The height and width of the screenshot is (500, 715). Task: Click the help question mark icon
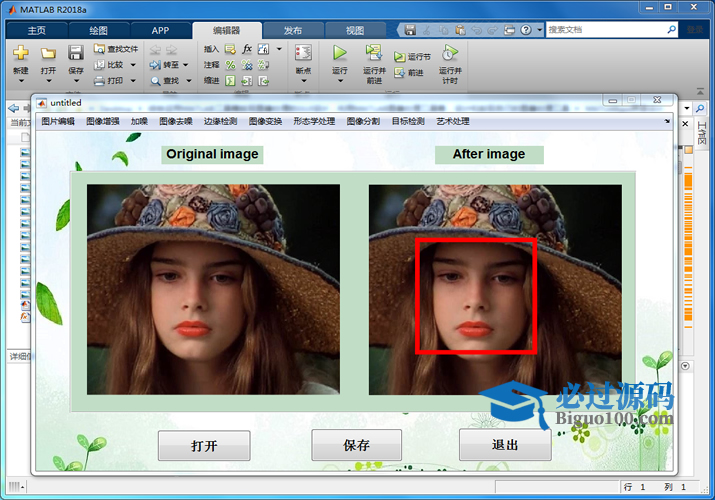[526, 30]
